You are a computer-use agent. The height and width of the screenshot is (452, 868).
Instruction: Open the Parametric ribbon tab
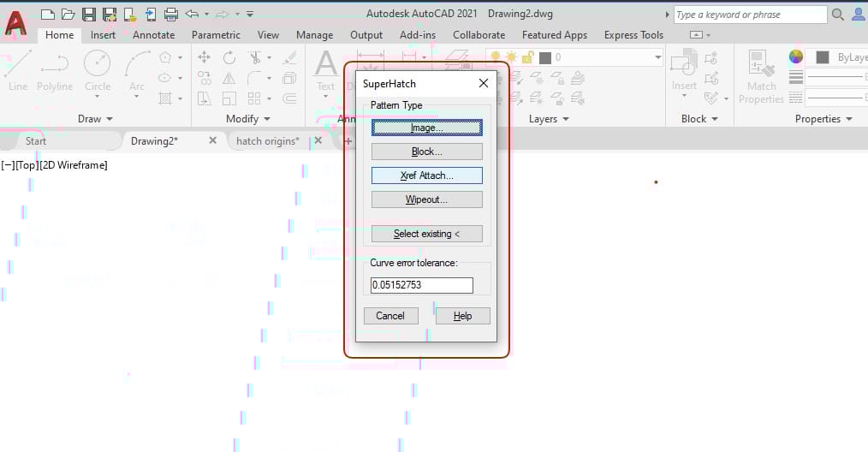pyautogui.click(x=216, y=35)
